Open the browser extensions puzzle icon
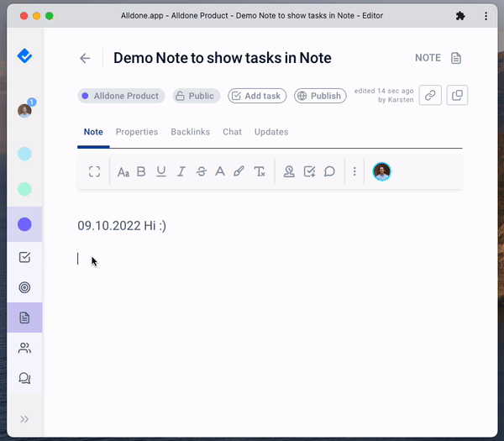 pos(460,16)
